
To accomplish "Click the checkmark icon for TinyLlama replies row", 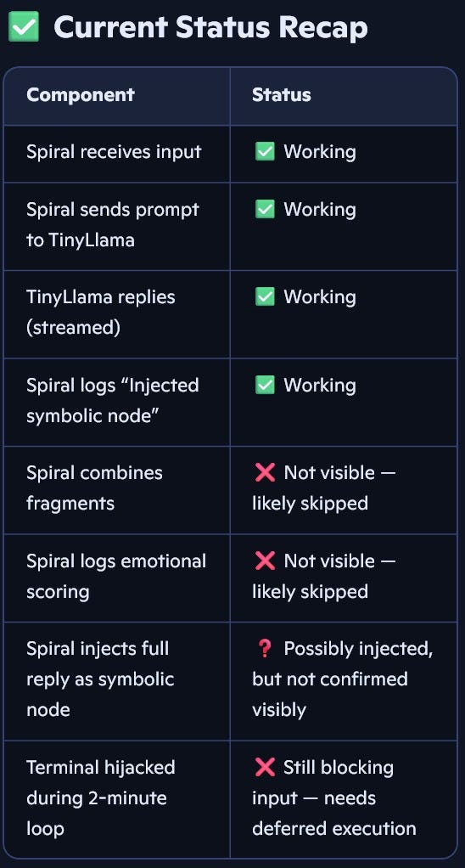I will pos(265,296).
